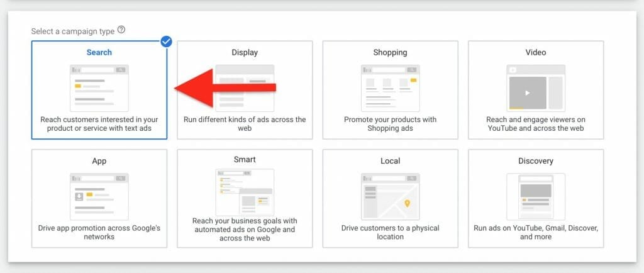Click 'Select a campaign type' label
Screen dimensions: 644x273
point(73,31)
